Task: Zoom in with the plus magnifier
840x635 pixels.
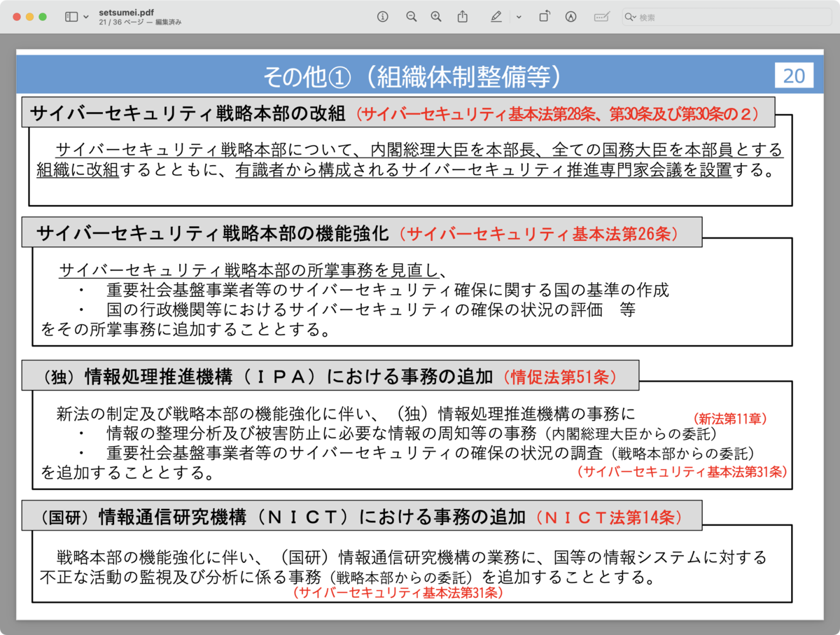Action: tap(436, 17)
